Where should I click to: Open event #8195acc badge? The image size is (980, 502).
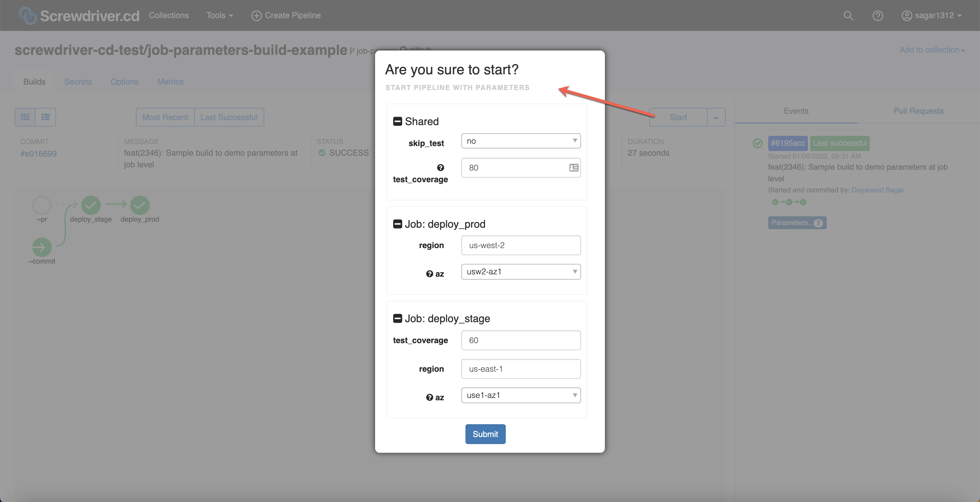[x=787, y=143]
